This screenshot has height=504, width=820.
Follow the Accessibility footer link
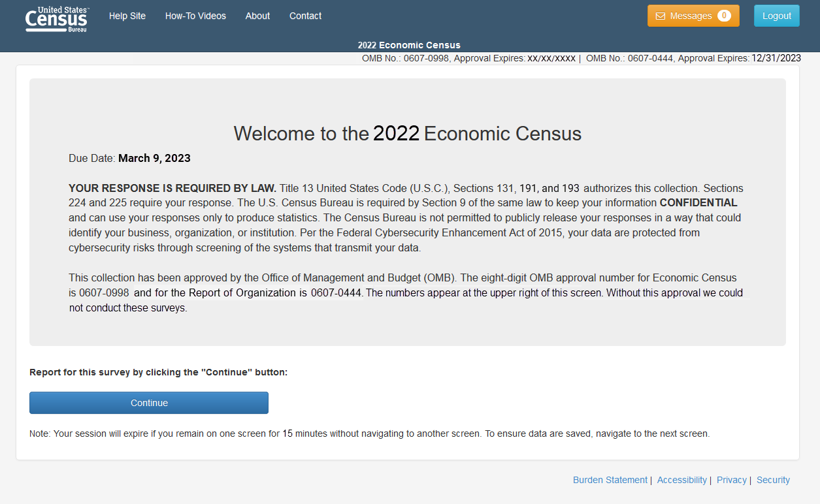pyautogui.click(x=681, y=480)
